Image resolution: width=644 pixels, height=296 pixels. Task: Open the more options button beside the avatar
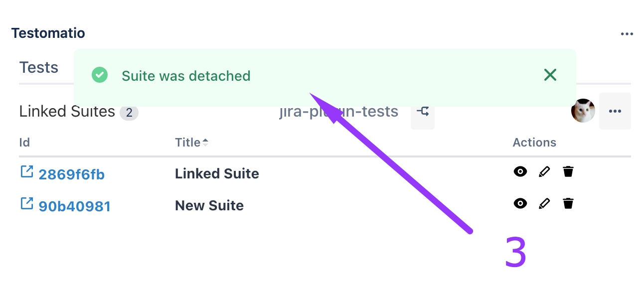(615, 111)
